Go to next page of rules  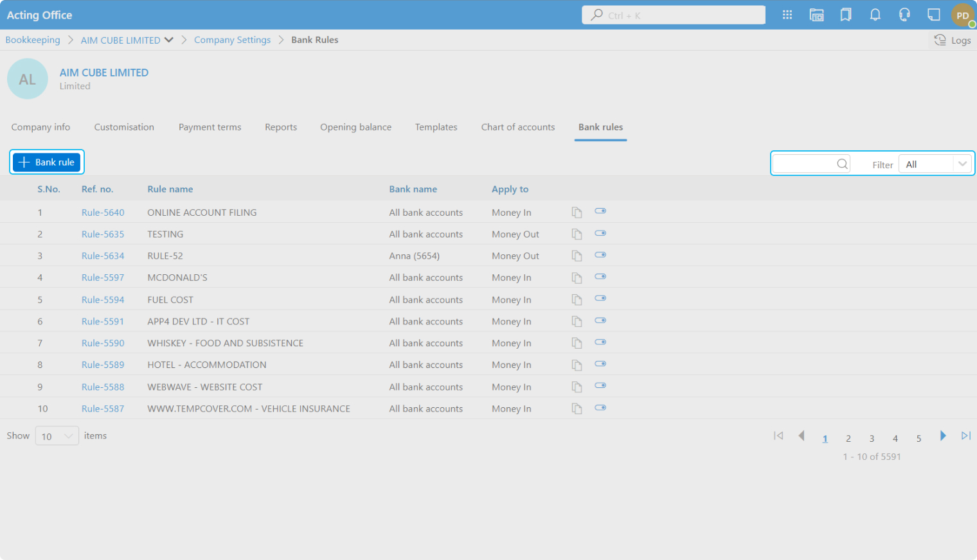[x=943, y=436]
